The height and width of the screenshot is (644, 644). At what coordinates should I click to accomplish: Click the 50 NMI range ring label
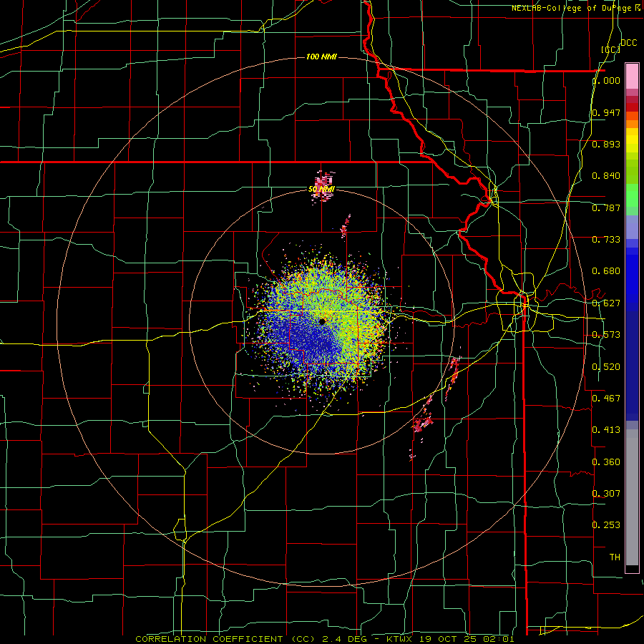[x=321, y=189]
